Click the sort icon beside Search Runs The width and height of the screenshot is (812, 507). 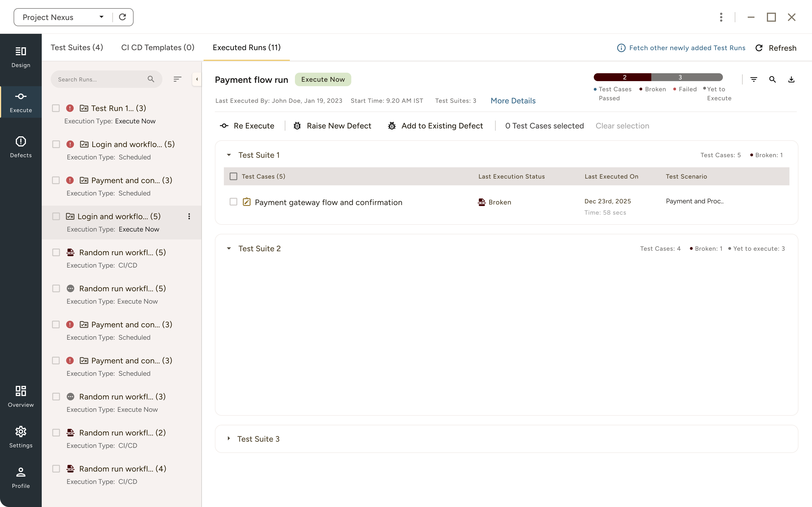(178, 79)
